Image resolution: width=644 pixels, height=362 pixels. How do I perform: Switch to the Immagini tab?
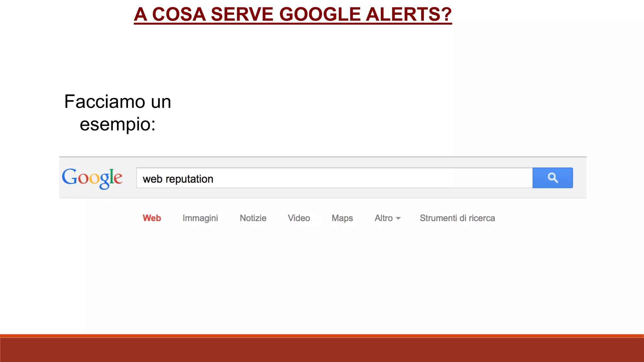pyautogui.click(x=200, y=218)
